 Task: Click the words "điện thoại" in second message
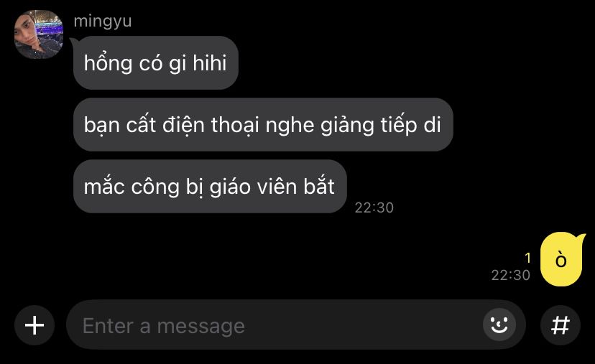211,125
